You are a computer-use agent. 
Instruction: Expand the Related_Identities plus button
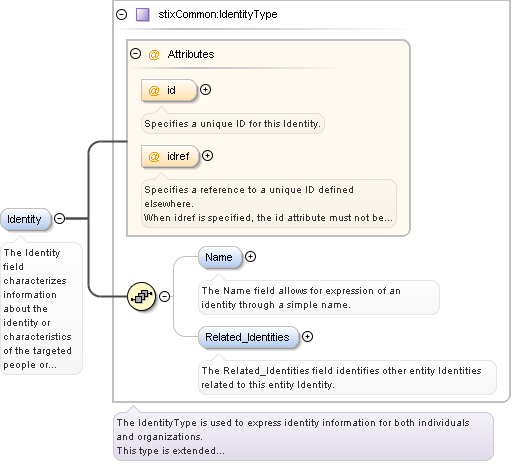coord(307,337)
